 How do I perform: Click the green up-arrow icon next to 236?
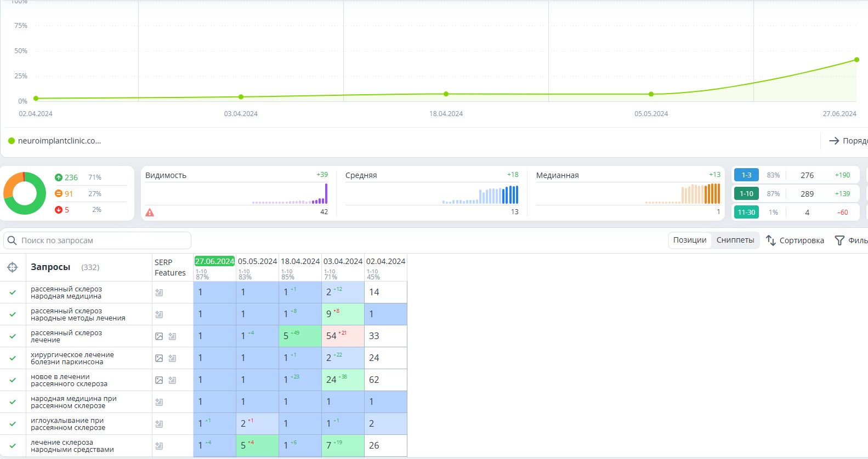[x=59, y=177]
